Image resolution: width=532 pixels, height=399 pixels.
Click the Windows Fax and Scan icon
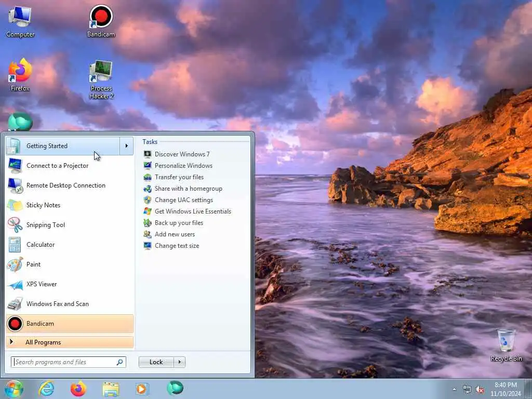click(x=15, y=304)
